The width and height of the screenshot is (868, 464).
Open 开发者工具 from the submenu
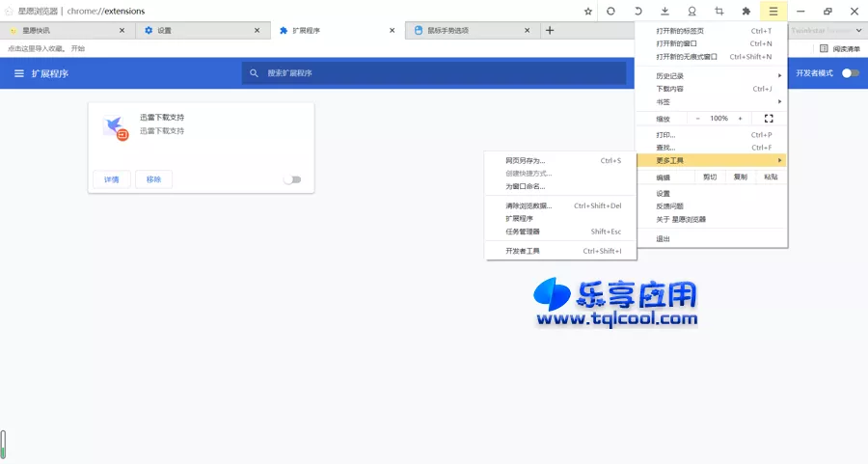pyautogui.click(x=560, y=252)
